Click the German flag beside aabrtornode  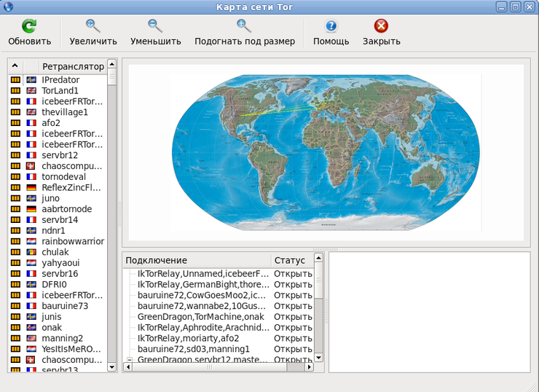[31, 209]
